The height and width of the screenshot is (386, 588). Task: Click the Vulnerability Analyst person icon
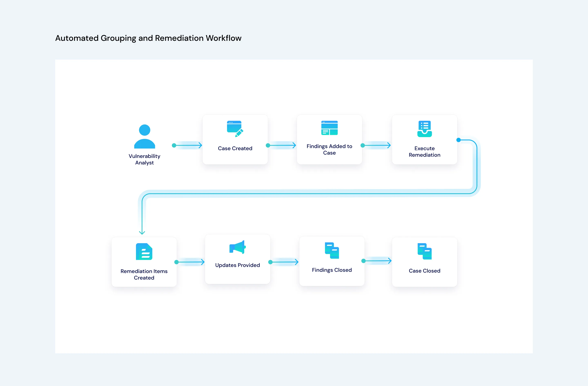[x=145, y=136]
